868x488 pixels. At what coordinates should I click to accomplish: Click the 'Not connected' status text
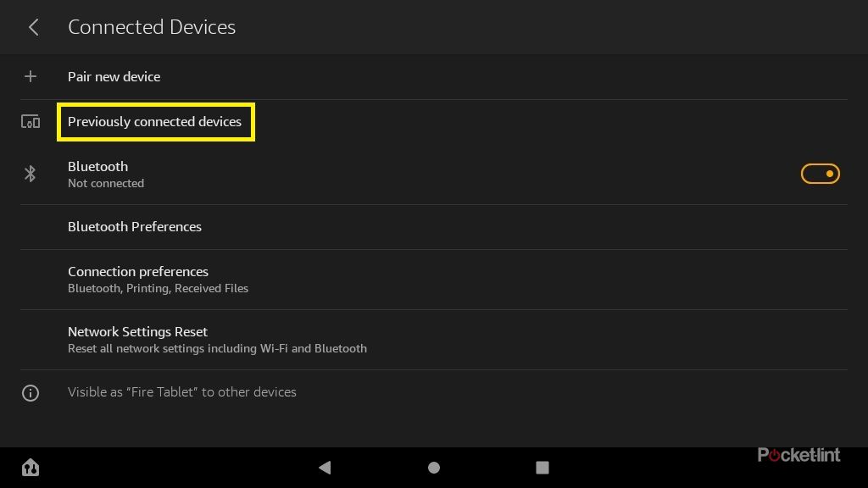pyautogui.click(x=106, y=184)
